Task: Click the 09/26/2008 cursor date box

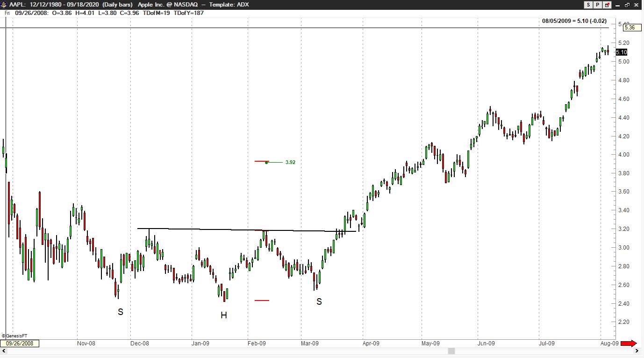Action: (20, 344)
